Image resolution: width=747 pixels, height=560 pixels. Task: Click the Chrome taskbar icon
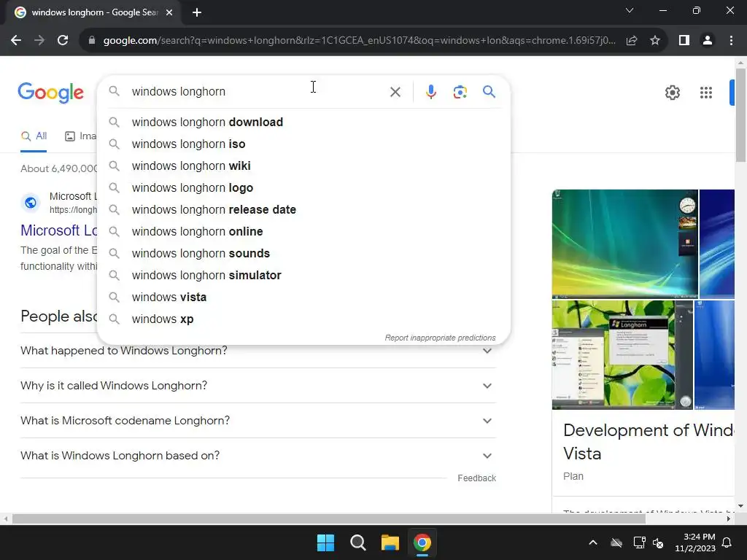422,542
